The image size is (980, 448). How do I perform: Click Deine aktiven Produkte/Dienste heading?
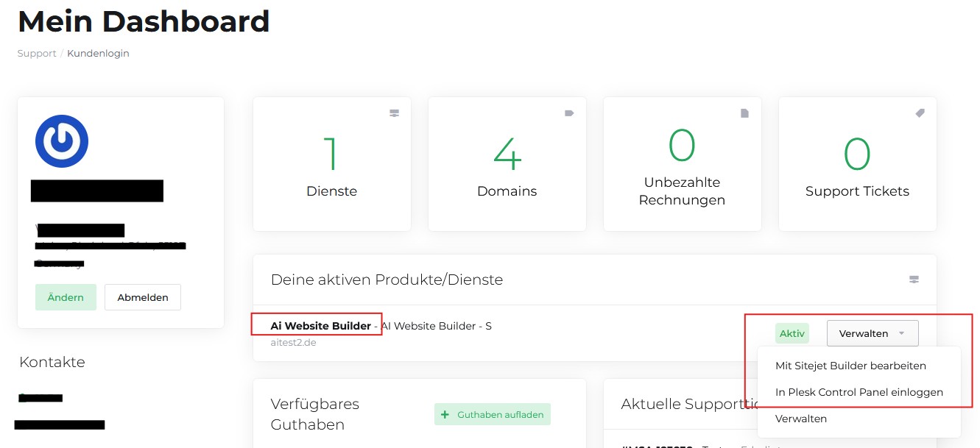click(x=387, y=280)
